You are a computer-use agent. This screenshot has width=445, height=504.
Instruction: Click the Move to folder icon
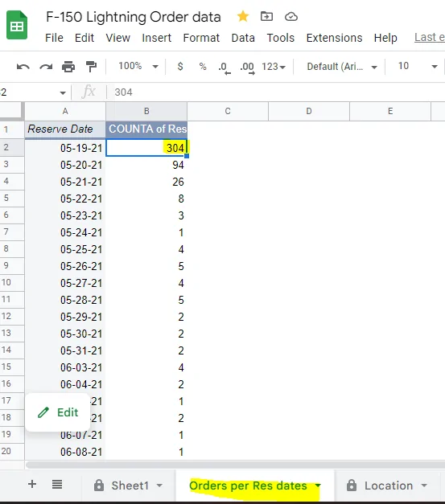point(266,16)
